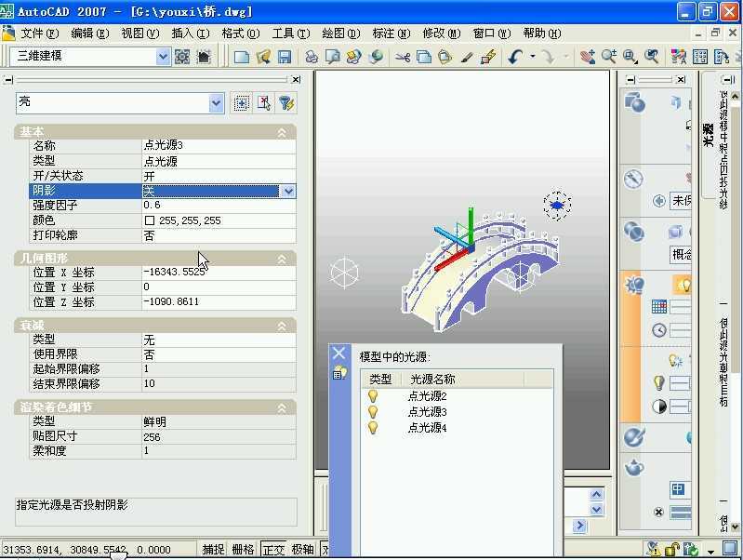Toggle 极轴 polar tracking in status bar

pos(303,549)
